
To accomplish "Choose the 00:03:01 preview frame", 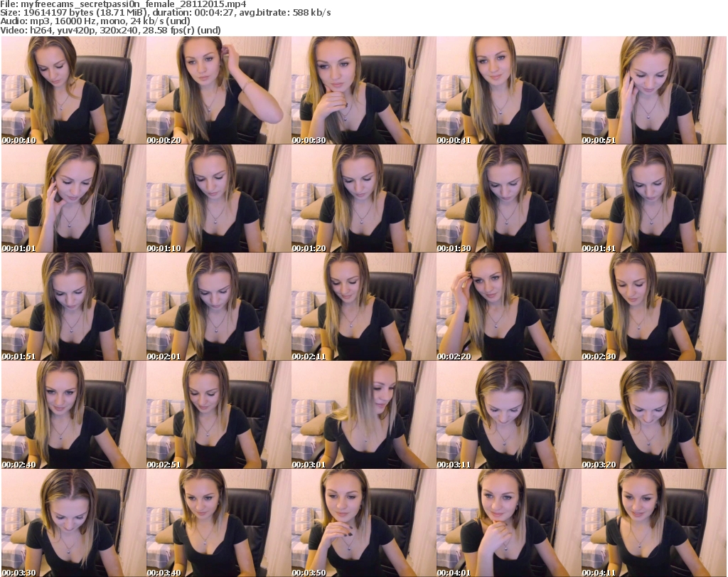I will point(363,415).
